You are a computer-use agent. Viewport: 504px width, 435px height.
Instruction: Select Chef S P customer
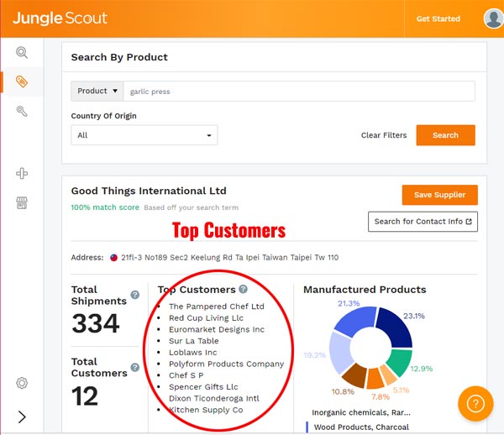[x=186, y=375]
